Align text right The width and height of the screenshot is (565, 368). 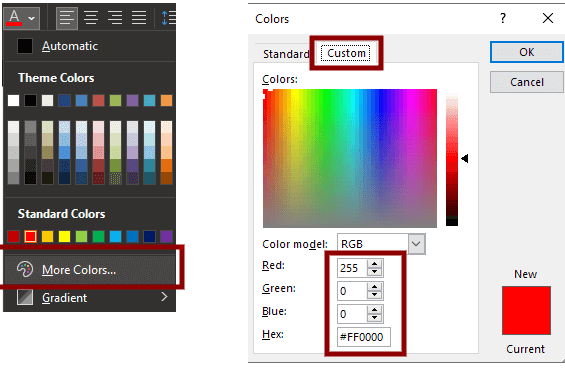tap(115, 17)
